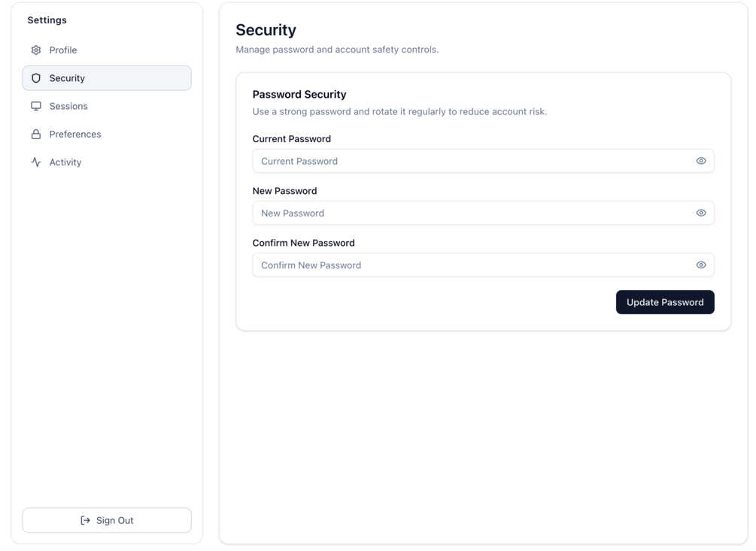Viewport: 756px width, 551px height.
Task: Click into the New Password field
Action: (483, 213)
